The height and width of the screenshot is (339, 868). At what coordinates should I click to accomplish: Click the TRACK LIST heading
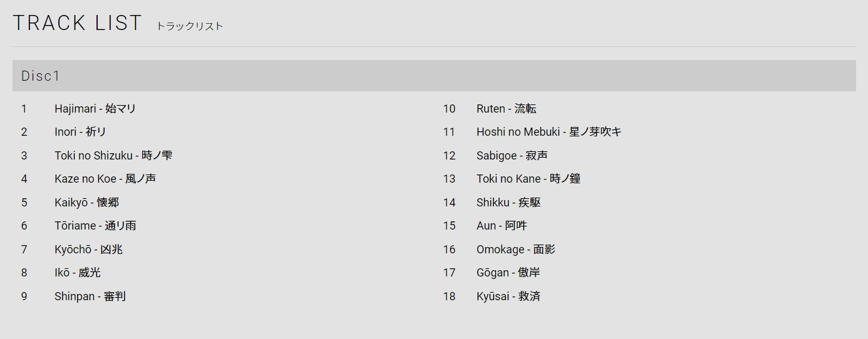click(x=78, y=23)
